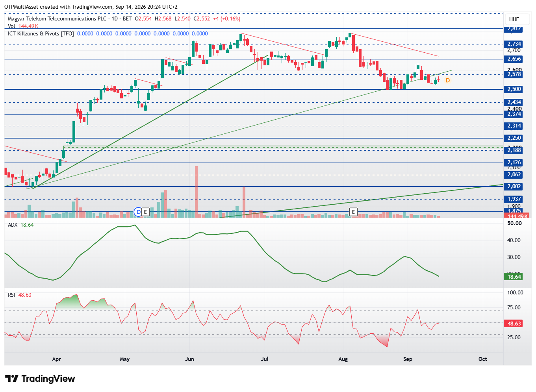Click the high price H2,568 value
Viewport: 536px width, 392px height.
pos(163,18)
